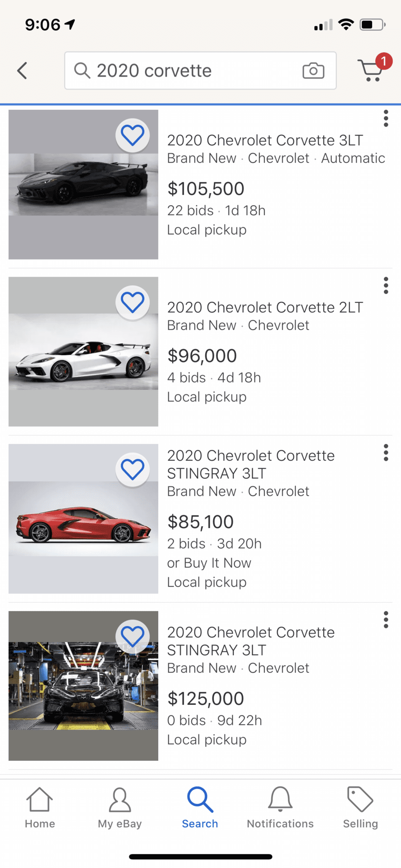Viewport: 401px width, 868px height.
Task: Expand options menu for $85,100 Stingray listing
Action: tap(386, 453)
